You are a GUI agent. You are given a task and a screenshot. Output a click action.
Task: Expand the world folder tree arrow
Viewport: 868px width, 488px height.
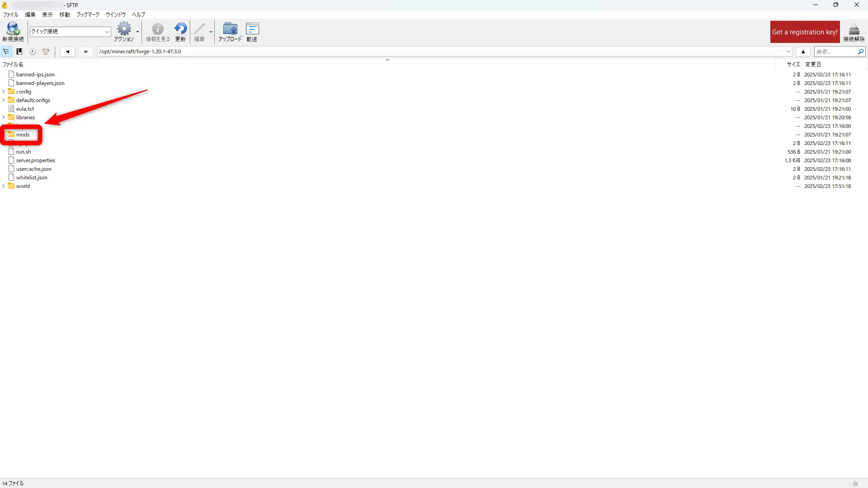4,186
